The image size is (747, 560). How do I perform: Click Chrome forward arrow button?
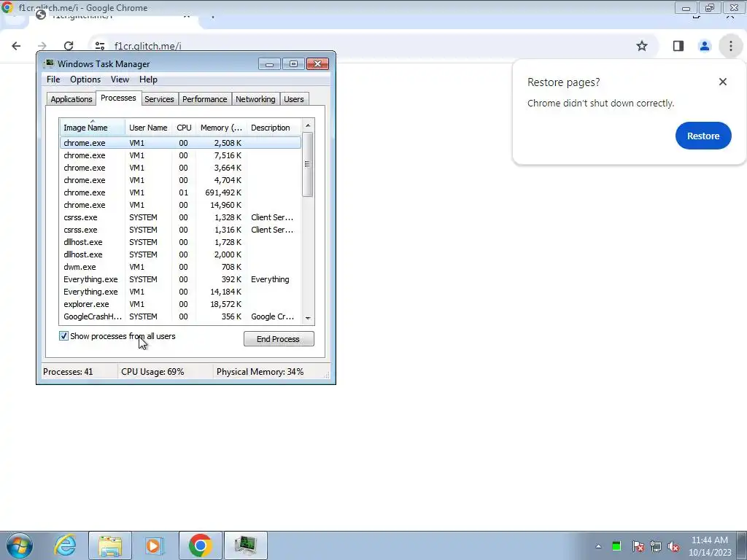pyautogui.click(x=42, y=46)
